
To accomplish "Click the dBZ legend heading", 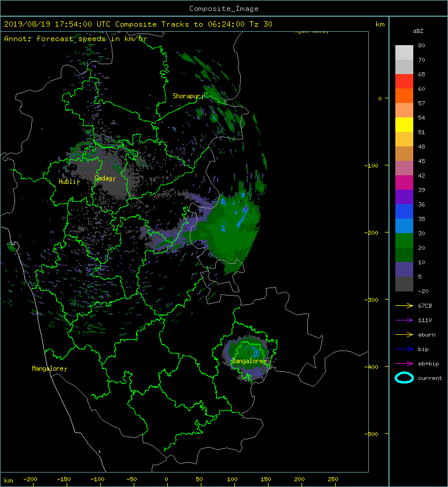I will [x=418, y=31].
